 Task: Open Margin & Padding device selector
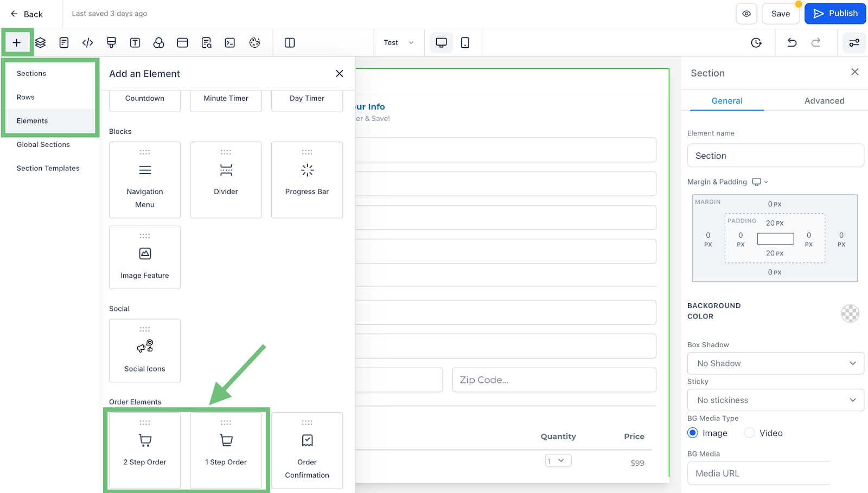point(760,182)
